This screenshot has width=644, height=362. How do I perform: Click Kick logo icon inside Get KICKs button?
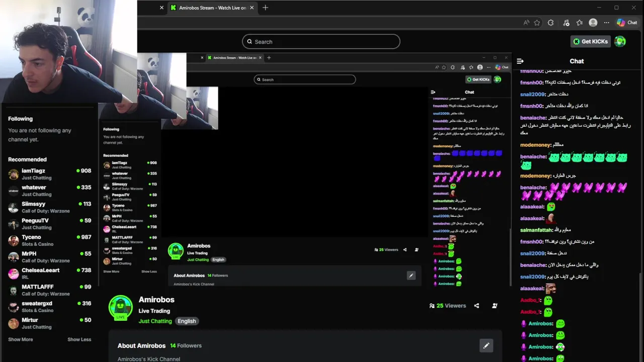pyautogui.click(x=577, y=42)
